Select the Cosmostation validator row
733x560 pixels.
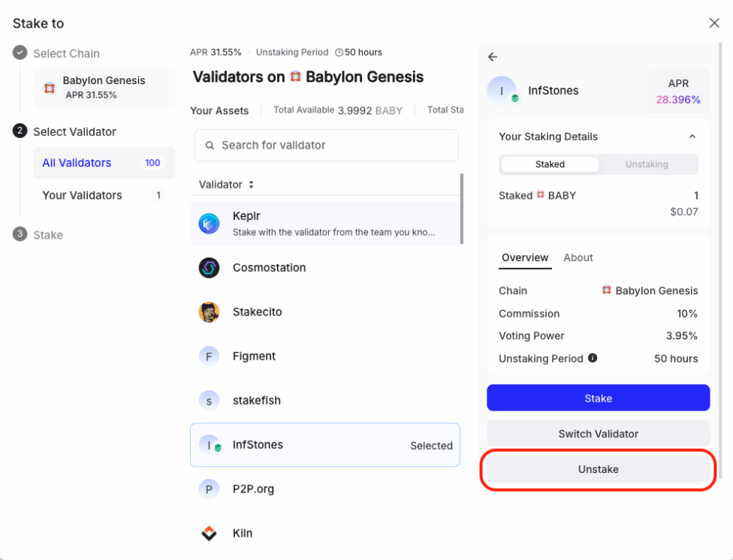point(325,268)
